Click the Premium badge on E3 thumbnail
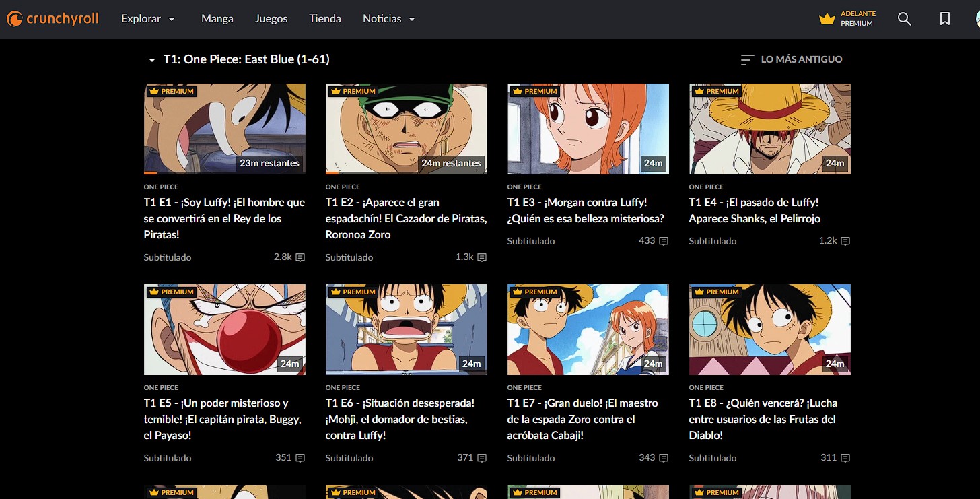Image resolution: width=980 pixels, height=499 pixels. (534, 91)
